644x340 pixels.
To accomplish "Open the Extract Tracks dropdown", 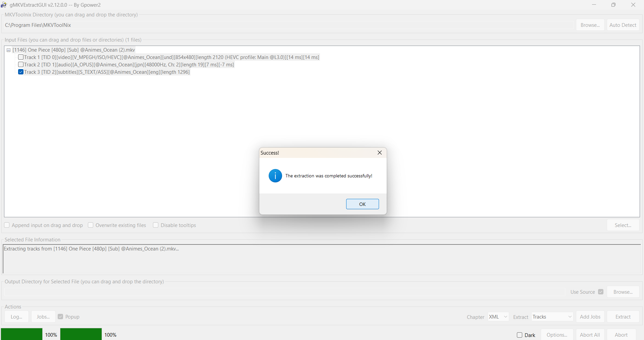I will click(x=552, y=317).
